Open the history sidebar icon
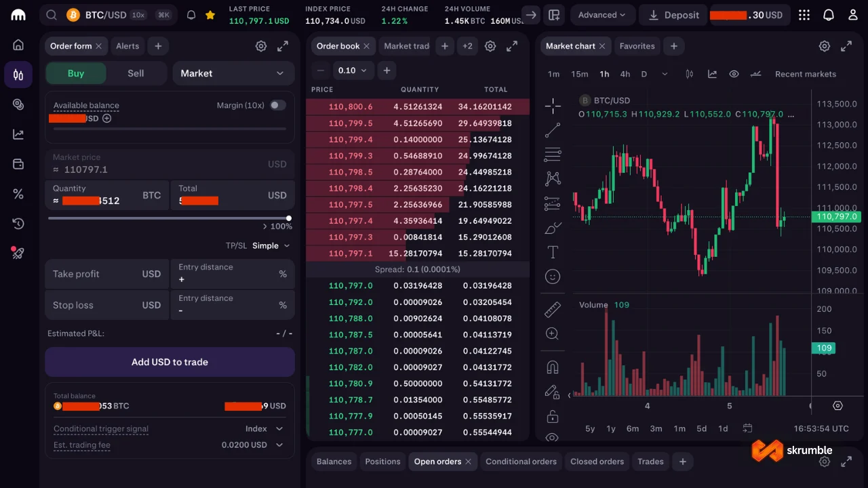Image resolution: width=868 pixels, height=488 pixels. (x=18, y=224)
